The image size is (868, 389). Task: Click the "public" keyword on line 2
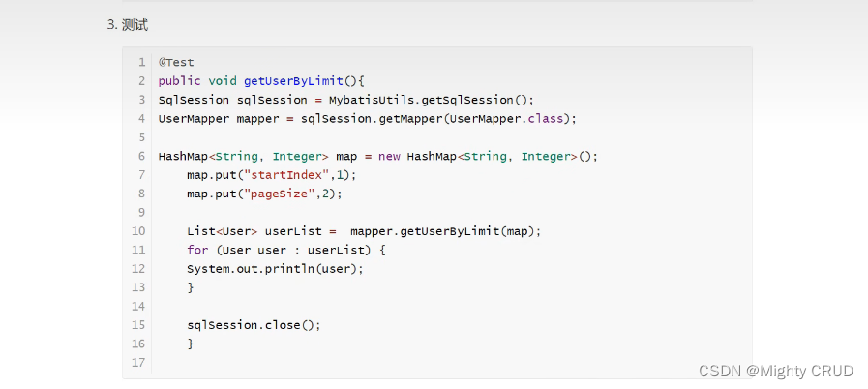pos(180,80)
